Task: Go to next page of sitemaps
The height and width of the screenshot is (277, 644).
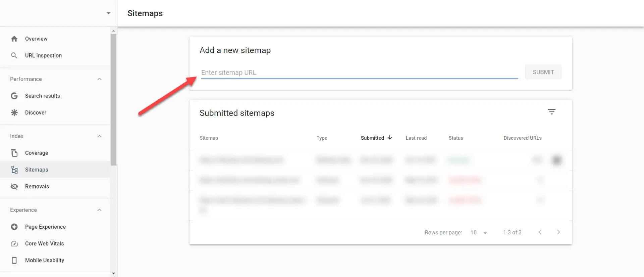Action: click(x=558, y=232)
